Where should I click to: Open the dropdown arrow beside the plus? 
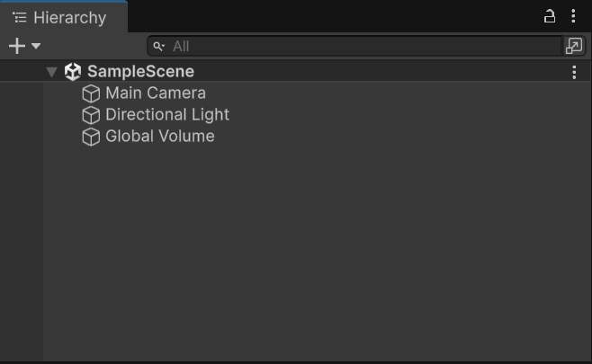coord(36,46)
